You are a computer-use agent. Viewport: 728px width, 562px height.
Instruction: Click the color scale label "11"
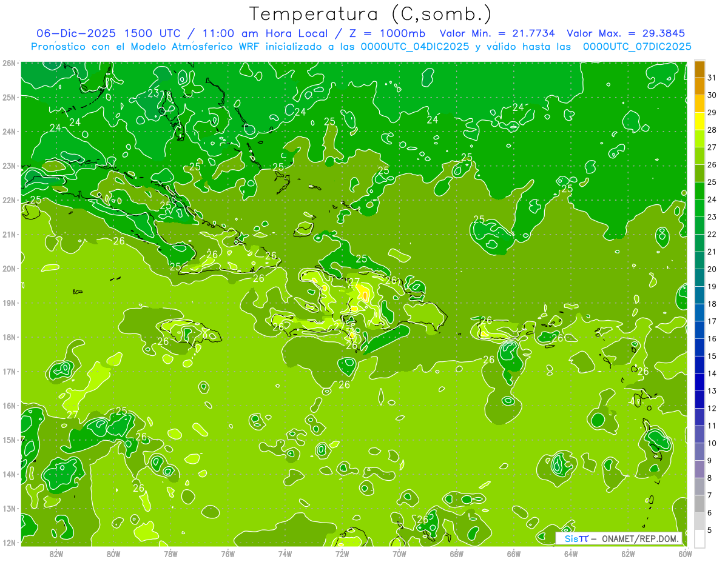(x=712, y=426)
